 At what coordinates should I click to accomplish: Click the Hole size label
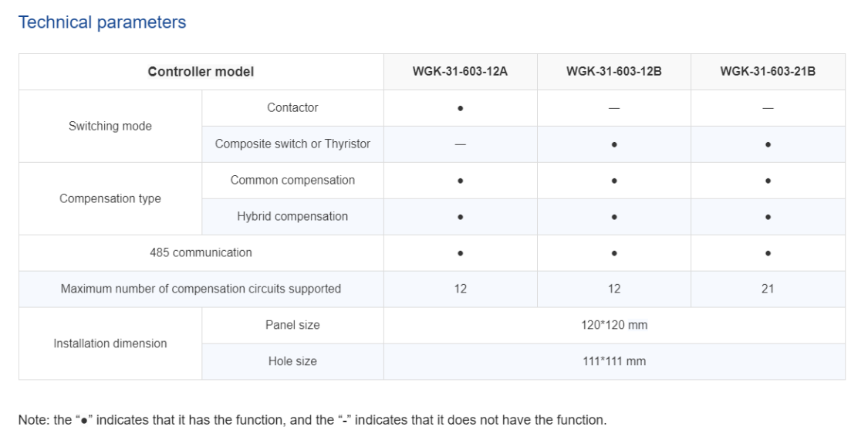293,361
